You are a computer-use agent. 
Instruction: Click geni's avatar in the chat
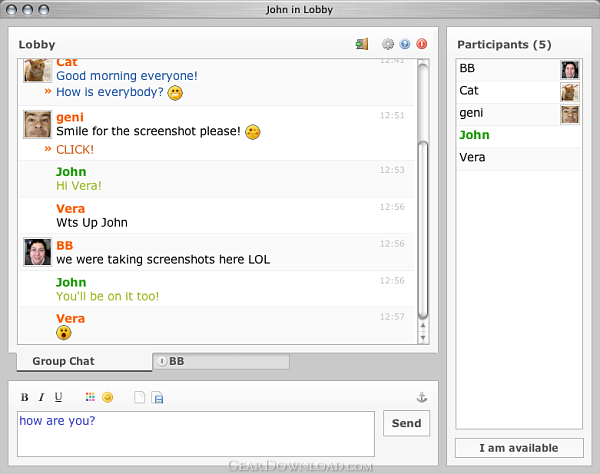pyautogui.click(x=38, y=125)
